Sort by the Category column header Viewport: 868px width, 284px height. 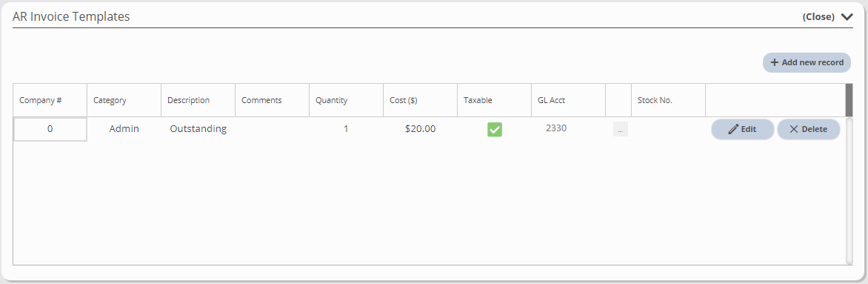[x=124, y=100]
